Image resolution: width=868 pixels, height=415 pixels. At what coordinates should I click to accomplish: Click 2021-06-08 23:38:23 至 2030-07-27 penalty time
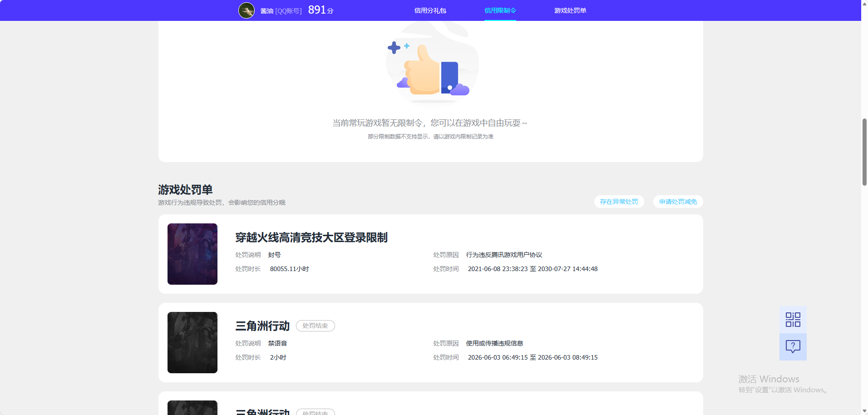[533, 269]
